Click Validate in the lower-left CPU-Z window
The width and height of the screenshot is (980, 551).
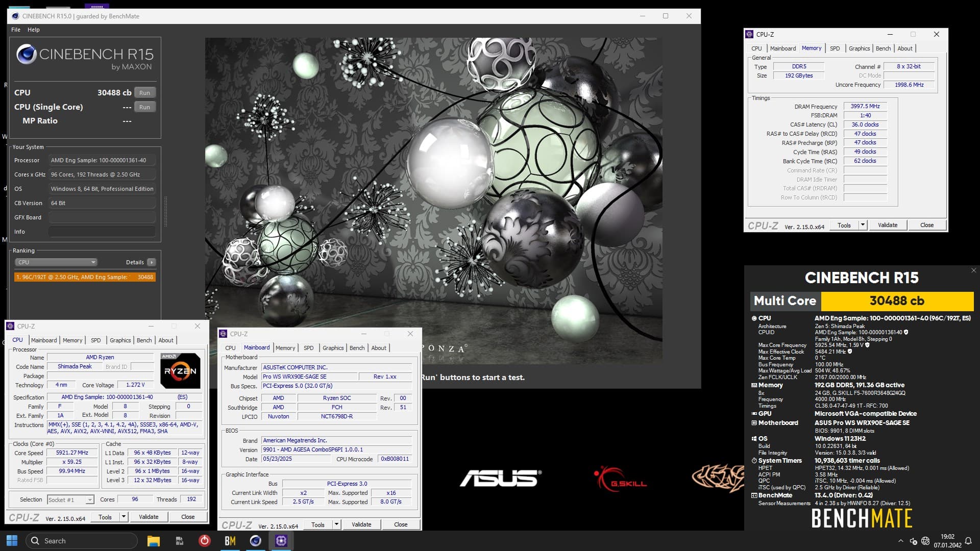(x=149, y=517)
